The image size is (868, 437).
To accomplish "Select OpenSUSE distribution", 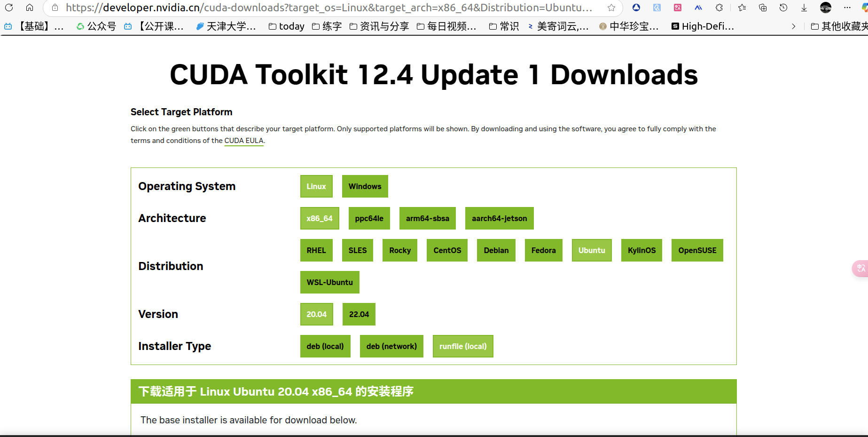I will tap(697, 250).
